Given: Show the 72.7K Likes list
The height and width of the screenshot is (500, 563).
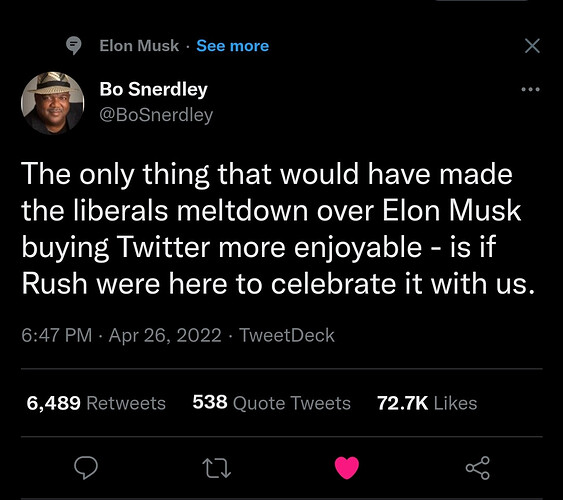Looking at the screenshot, I should click(x=427, y=403).
